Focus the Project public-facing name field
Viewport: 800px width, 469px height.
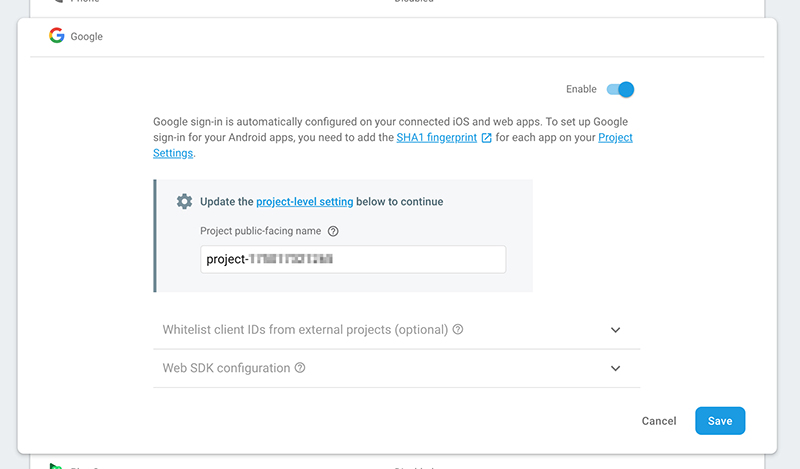353,259
